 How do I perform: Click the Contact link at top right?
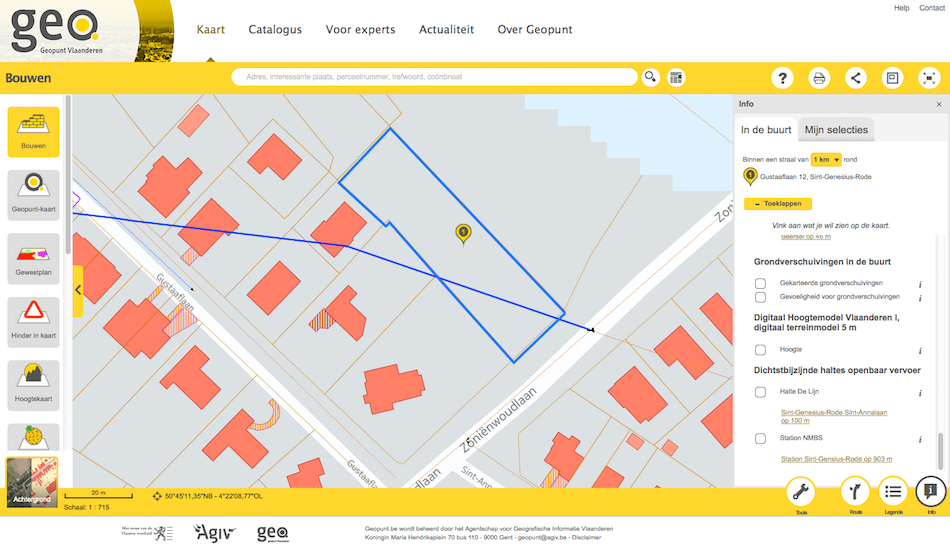click(x=932, y=8)
